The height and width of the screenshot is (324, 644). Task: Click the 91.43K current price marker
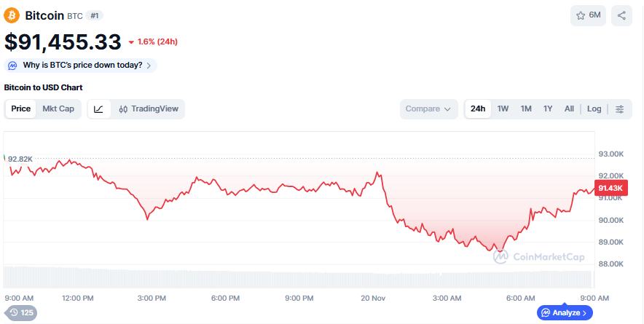point(610,189)
